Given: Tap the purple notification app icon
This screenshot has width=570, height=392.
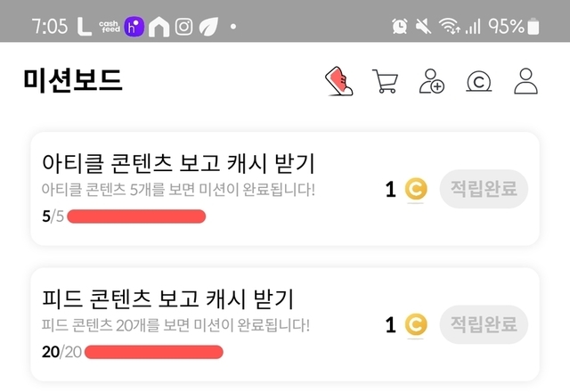Looking at the screenshot, I should coord(134,26).
